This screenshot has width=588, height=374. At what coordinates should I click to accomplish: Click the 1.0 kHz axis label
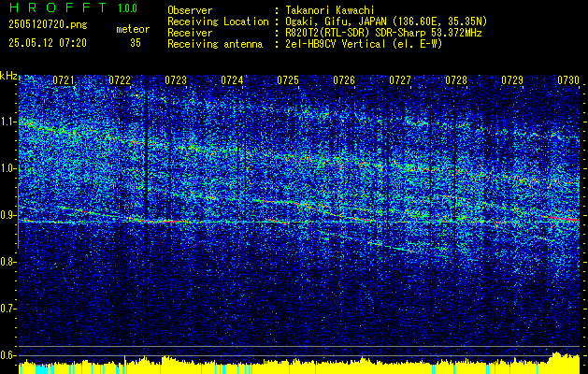coord(6,169)
